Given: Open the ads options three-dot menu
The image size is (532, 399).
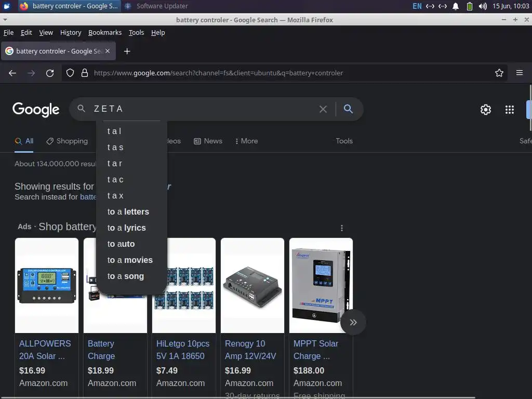Looking at the screenshot, I should [342, 228].
